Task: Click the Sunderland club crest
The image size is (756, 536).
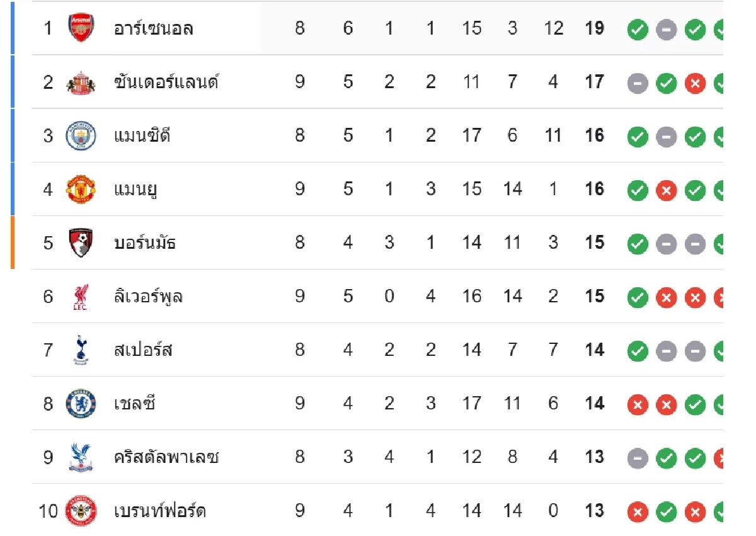Action: point(81,83)
